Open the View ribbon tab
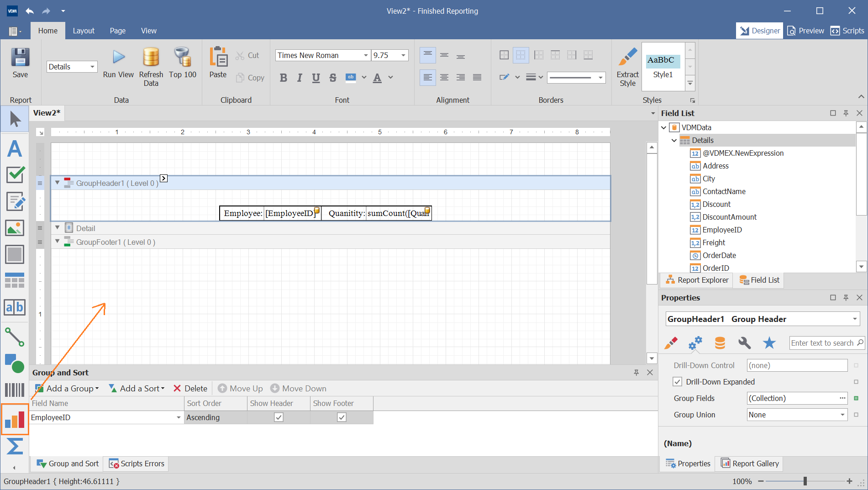The width and height of the screenshot is (868, 490). [x=148, y=31]
